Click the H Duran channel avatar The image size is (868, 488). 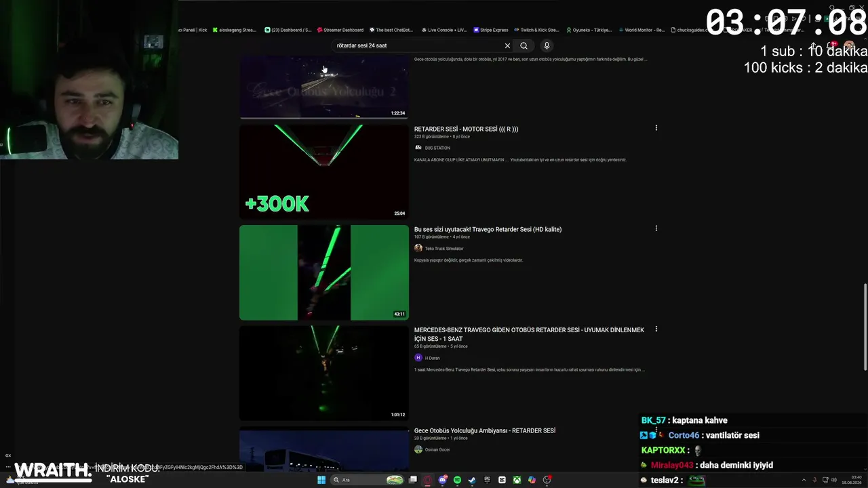(x=418, y=358)
